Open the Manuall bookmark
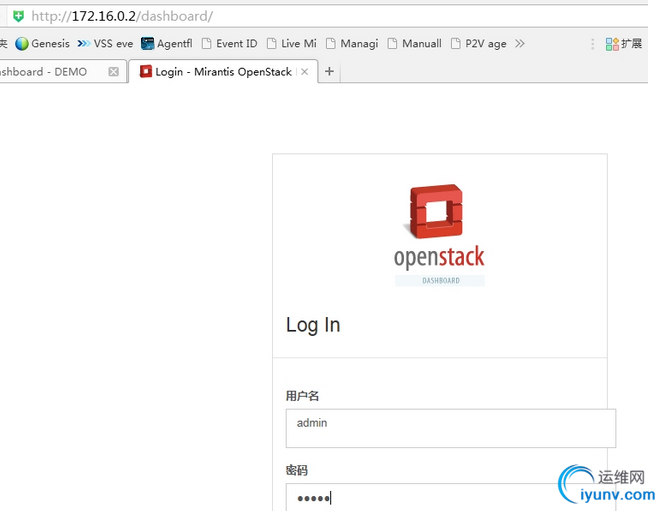 coord(414,43)
